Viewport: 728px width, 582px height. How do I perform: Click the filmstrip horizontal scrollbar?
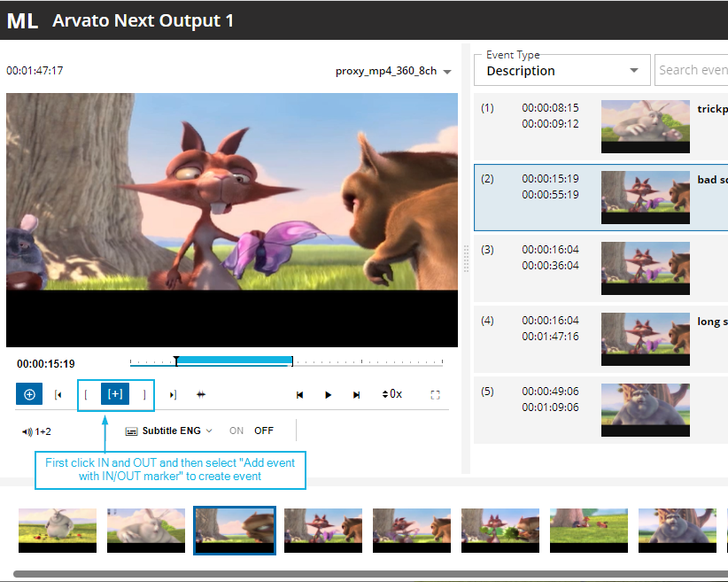click(x=370, y=574)
